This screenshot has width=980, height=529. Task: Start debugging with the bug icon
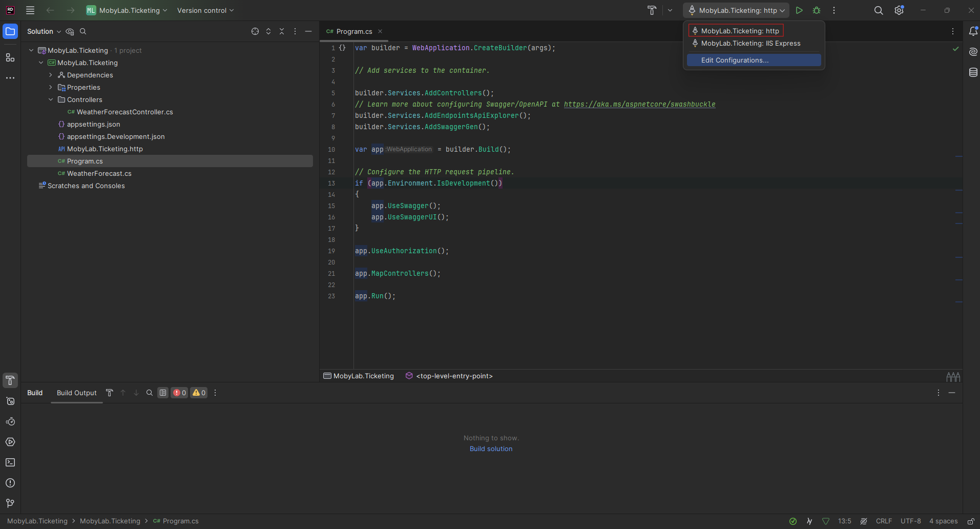[x=817, y=10]
